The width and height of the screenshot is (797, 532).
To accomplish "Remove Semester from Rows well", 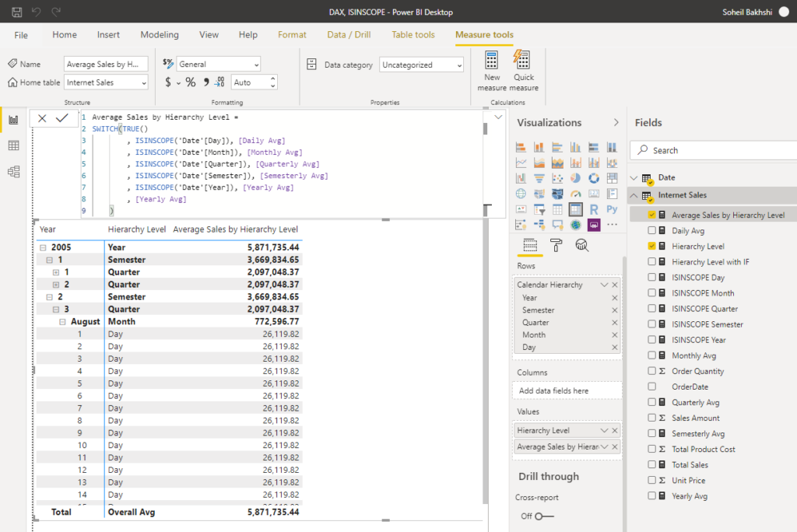I will pyautogui.click(x=615, y=310).
